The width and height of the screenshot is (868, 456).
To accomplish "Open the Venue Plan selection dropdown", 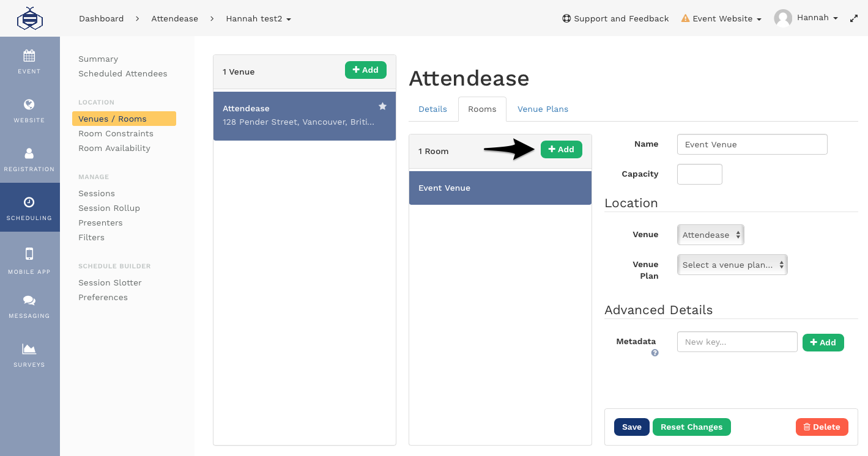I will click(732, 265).
